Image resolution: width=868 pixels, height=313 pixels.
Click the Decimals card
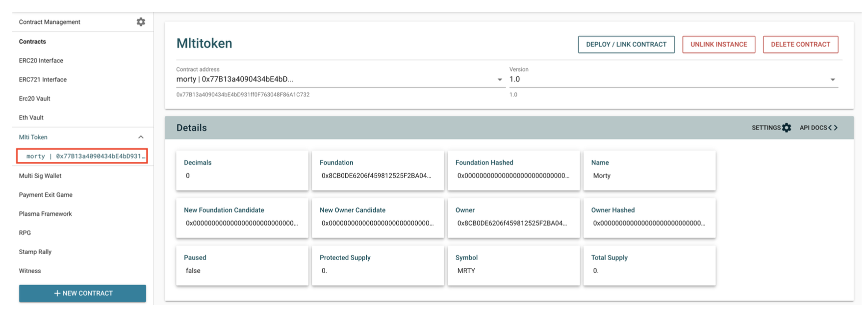242,170
